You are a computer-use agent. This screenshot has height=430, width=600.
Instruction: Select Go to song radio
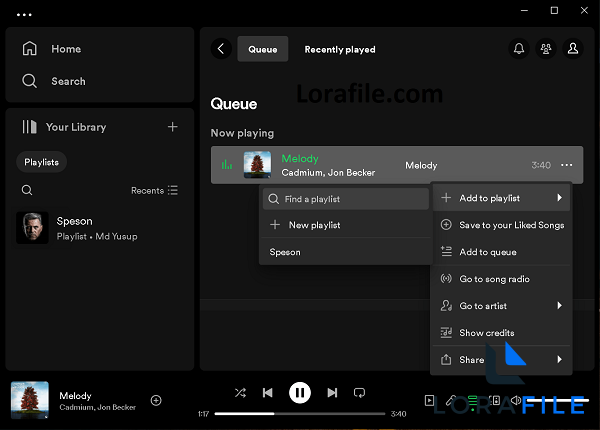click(501, 279)
